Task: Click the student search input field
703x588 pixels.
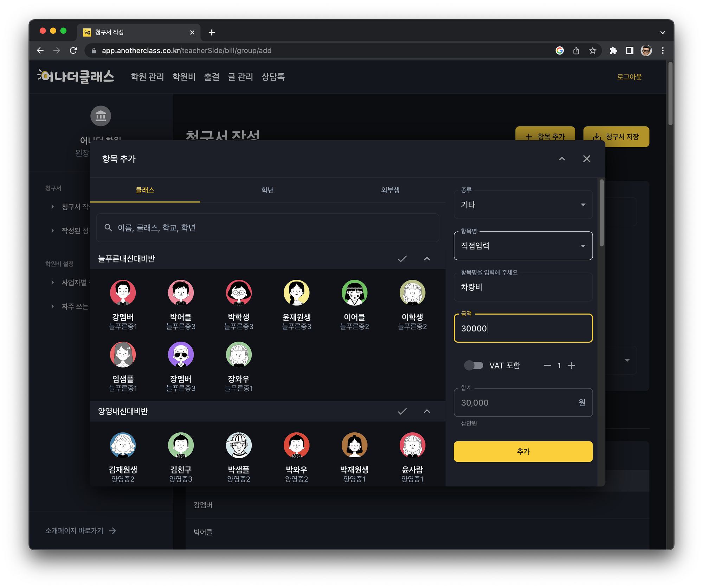Action: coord(268,228)
